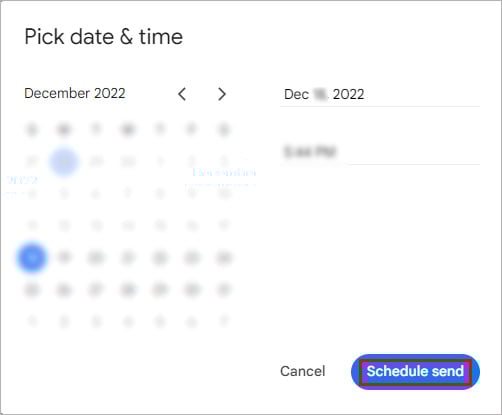Choose Thursday December 22 in calendar

160,258
